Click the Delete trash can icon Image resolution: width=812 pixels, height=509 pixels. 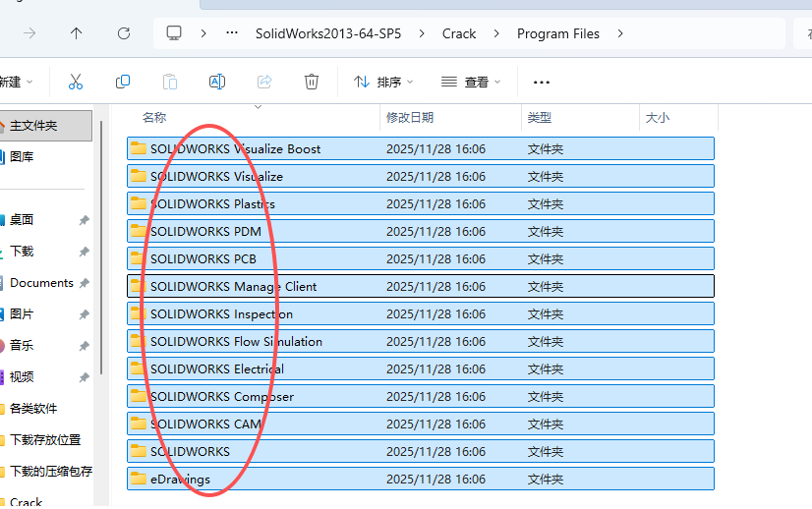point(312,82)
